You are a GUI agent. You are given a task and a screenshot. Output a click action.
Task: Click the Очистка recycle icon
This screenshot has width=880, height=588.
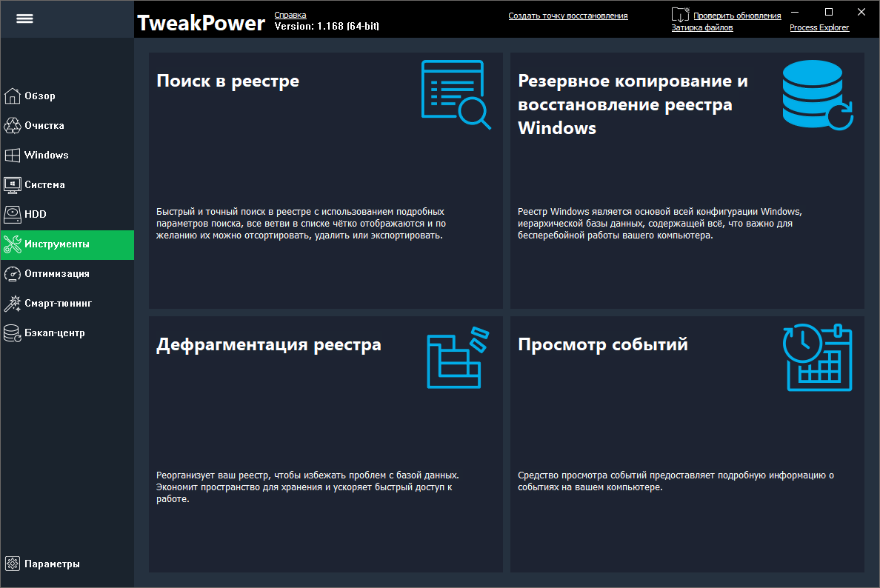click(x=13, y=126)
